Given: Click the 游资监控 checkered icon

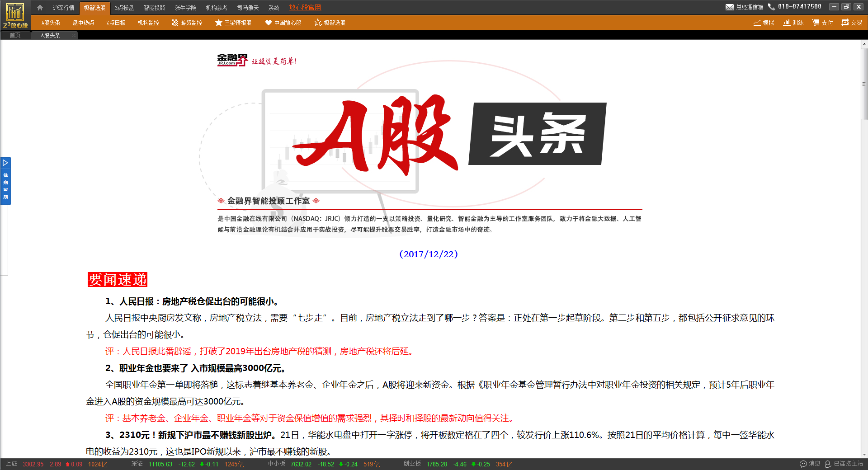Looking at the screenshot, I should pos(175,23).
